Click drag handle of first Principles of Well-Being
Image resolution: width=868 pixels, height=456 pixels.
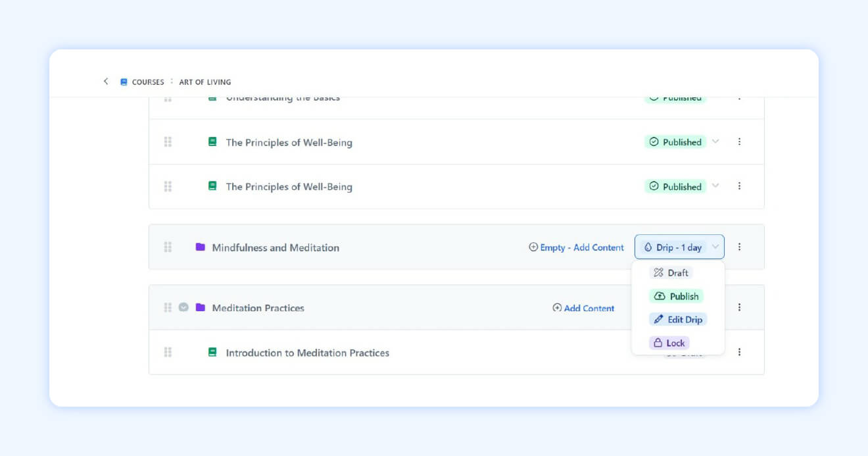(x=168, y=141)
